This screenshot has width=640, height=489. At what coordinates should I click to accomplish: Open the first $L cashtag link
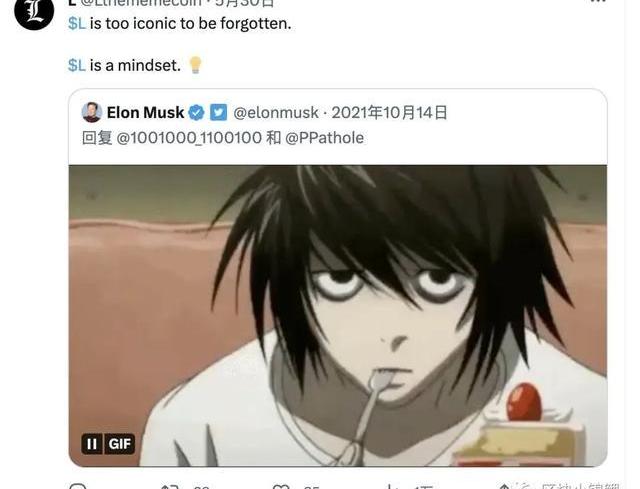pyautogui.click(x=77, y=23)
